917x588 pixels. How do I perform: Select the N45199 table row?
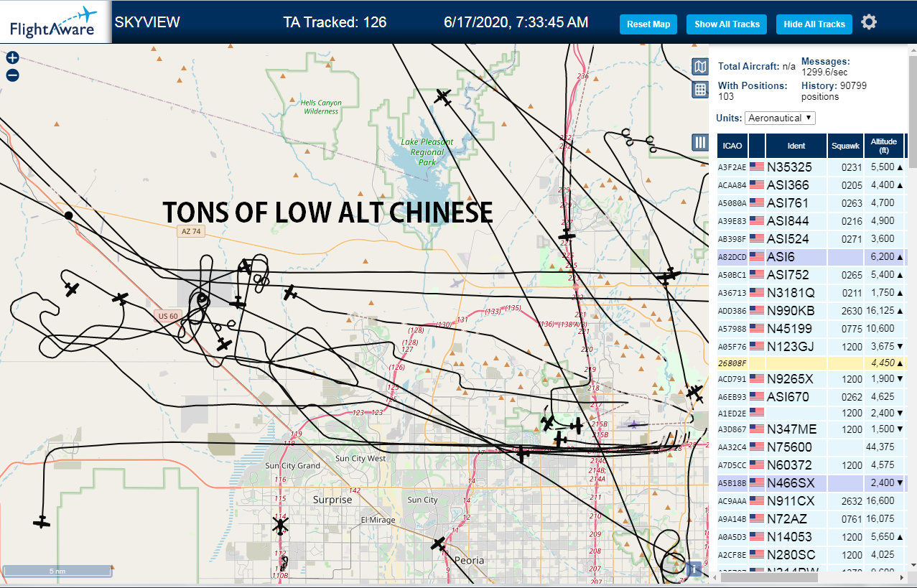click(811, 328)
